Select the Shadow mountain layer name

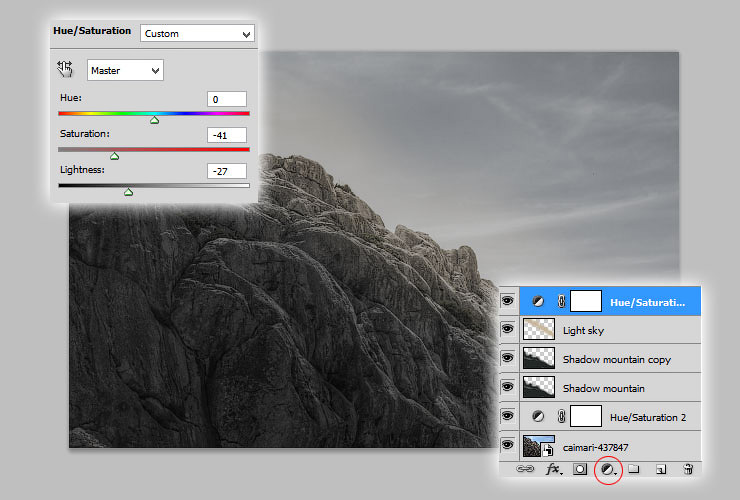coord(604,388)
